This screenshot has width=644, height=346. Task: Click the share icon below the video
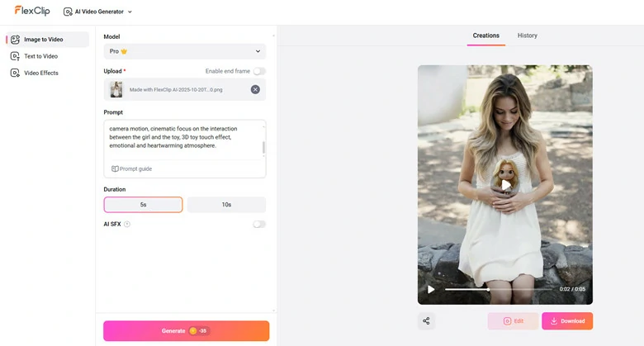426,320
